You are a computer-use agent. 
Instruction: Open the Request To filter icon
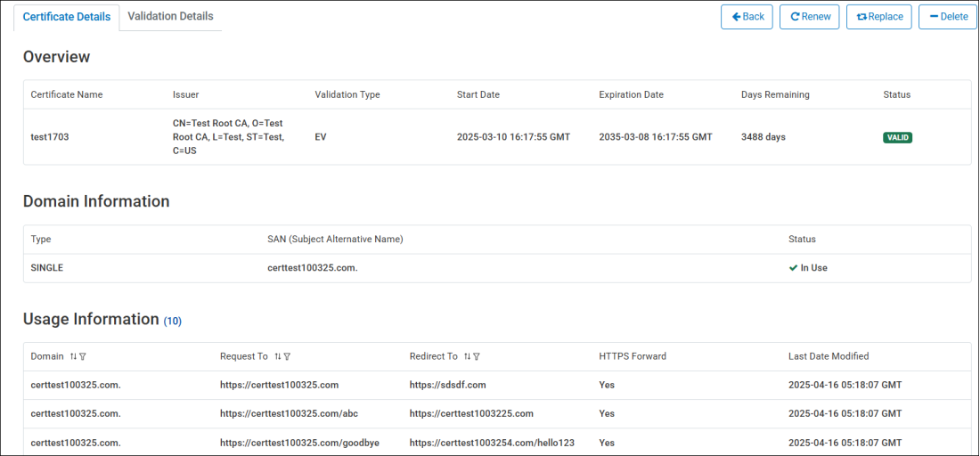coord(287,356)
